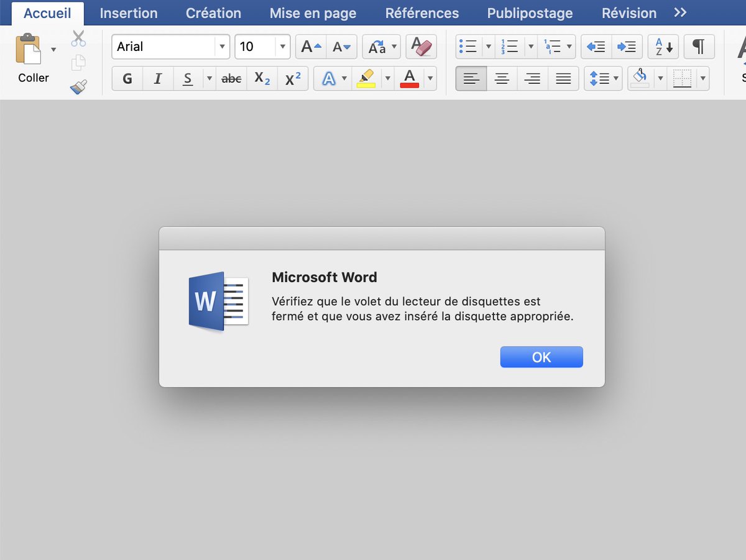Select the Format Painter brush icon
This screenshot has width=746, height=560.
pos(78,87)
